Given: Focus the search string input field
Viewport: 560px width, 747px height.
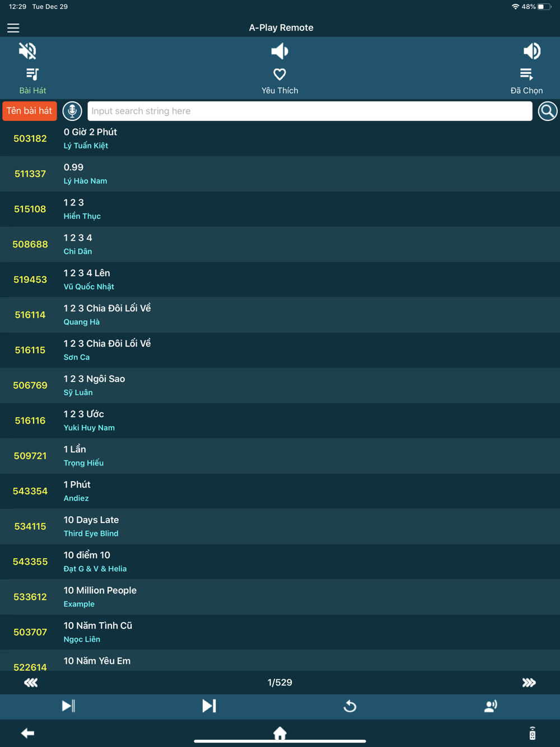Looking at the screenshot, I should tap(310, 111).
